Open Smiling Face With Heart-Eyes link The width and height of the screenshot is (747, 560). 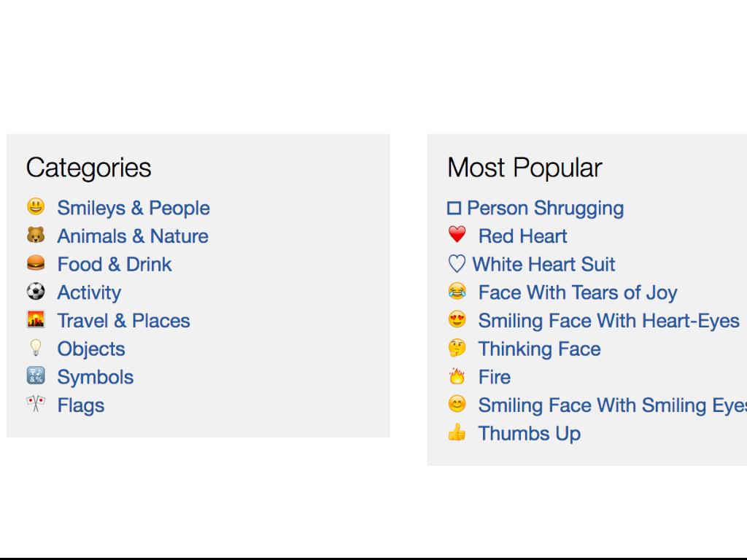pyautogui.click(x=608, y=321)
